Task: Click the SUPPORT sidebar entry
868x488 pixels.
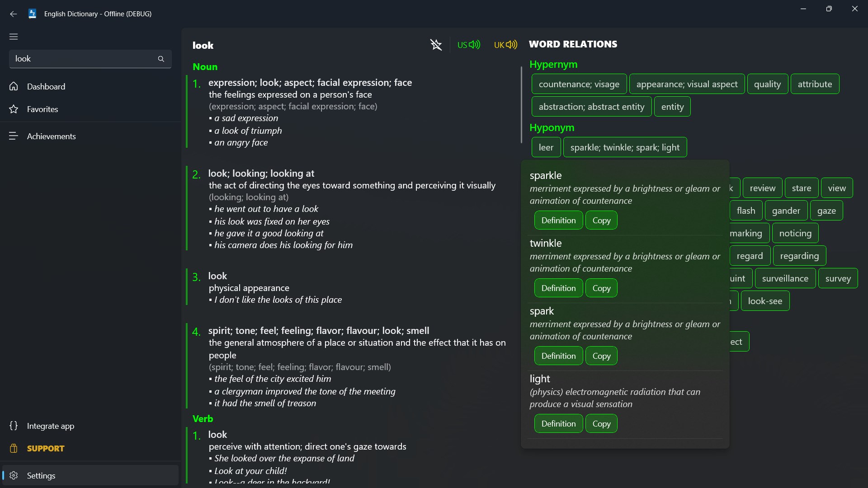Action: [45, 448]
